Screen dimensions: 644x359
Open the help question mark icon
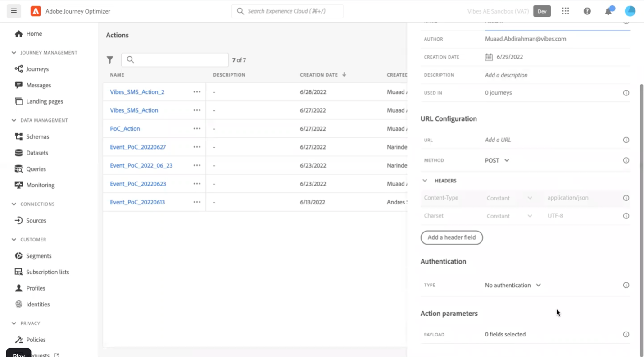587,11
